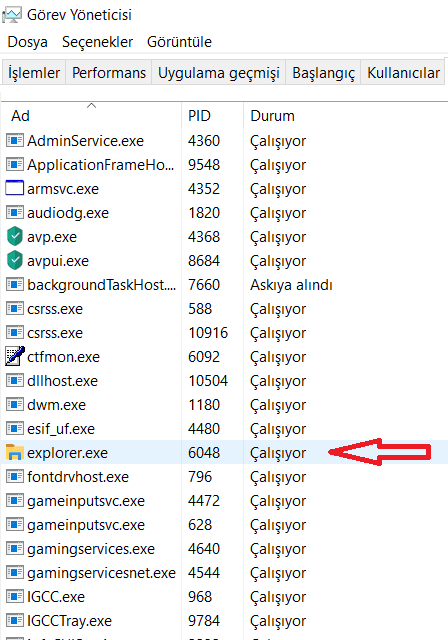
Task: Select the avp.exe process name
Action: (x=52, y=237)
